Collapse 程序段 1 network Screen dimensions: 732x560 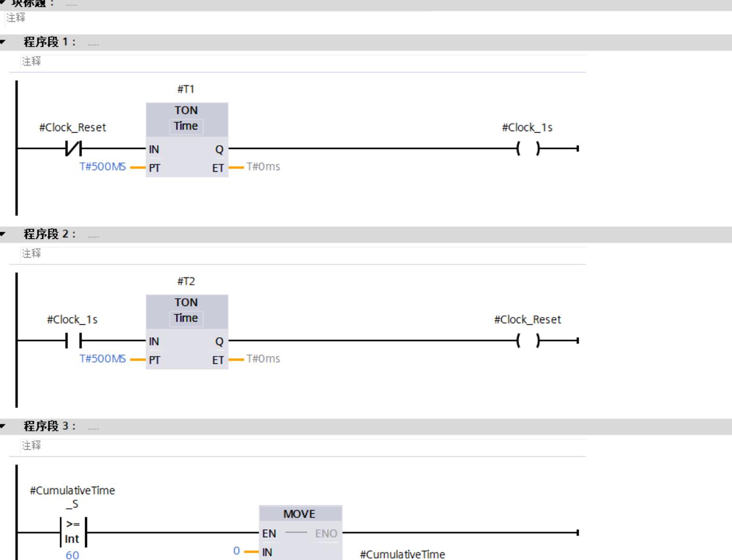(4, 43)
